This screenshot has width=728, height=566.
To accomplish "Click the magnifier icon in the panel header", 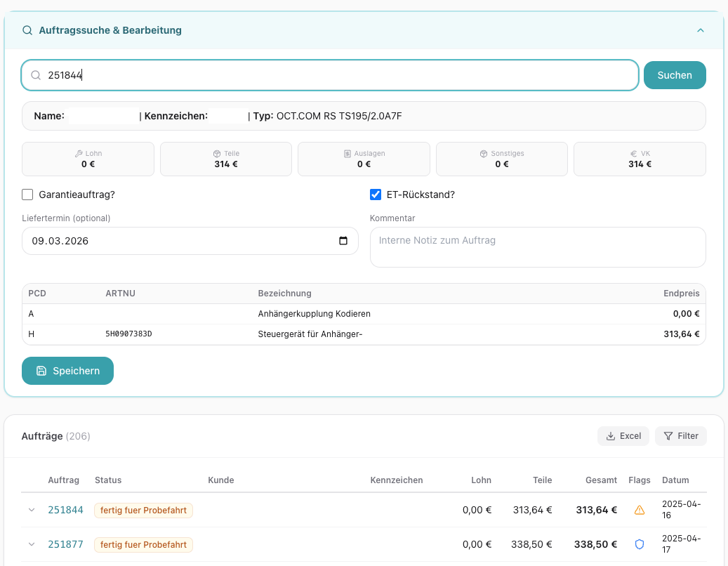I will (27, 31).
